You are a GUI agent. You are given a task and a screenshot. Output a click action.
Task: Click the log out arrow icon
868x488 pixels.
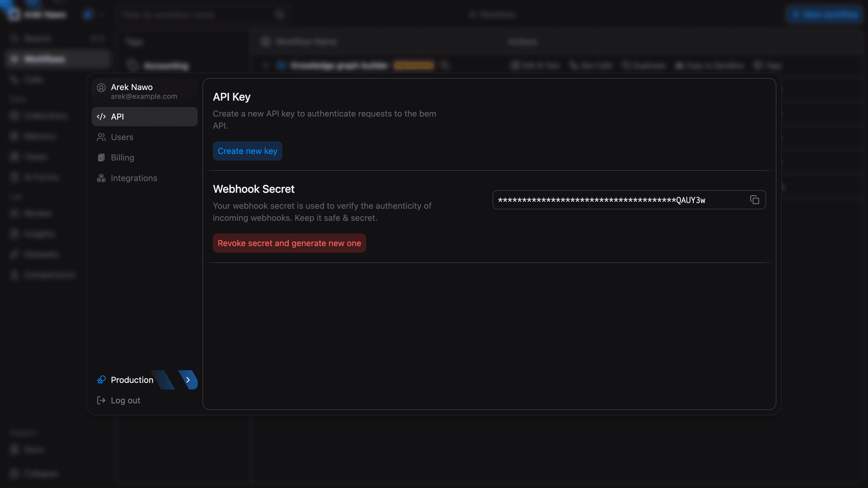pos(101,400)
